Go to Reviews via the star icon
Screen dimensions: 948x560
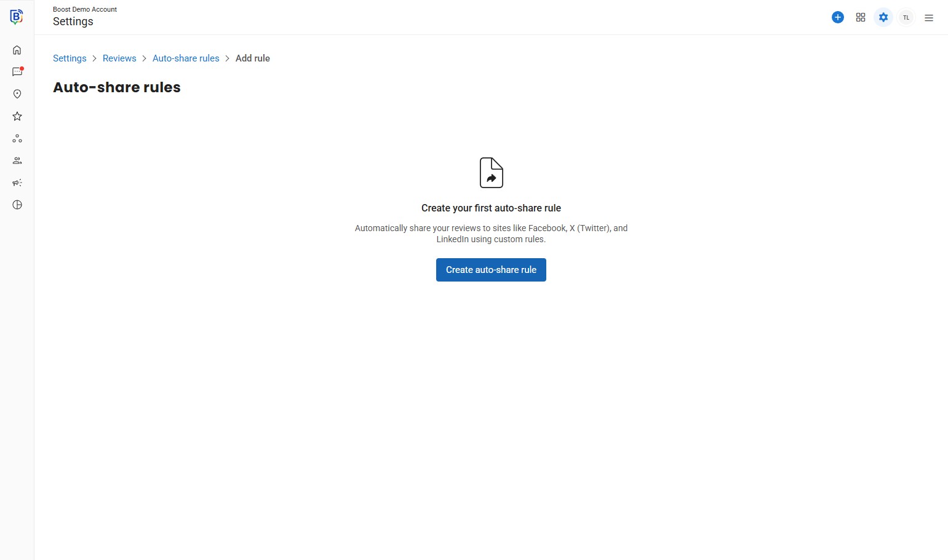[17, 116]
